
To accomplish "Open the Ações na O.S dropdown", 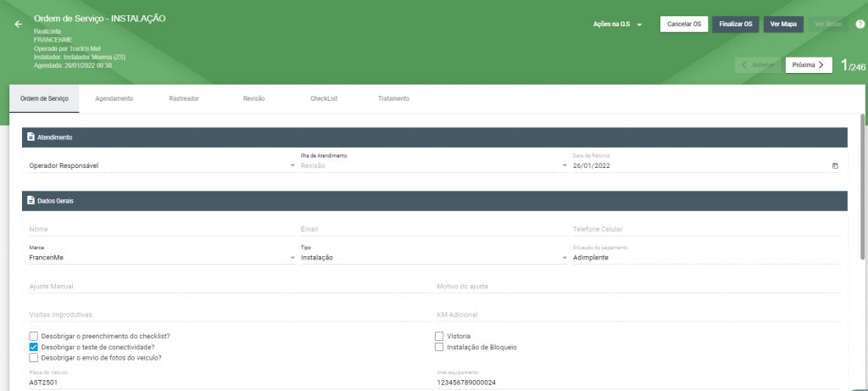I will coord(617,25).
